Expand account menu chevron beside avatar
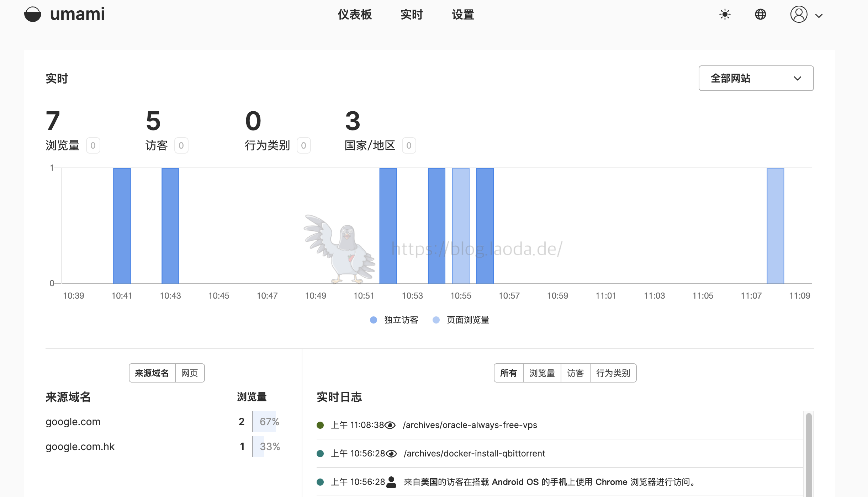 819,16
